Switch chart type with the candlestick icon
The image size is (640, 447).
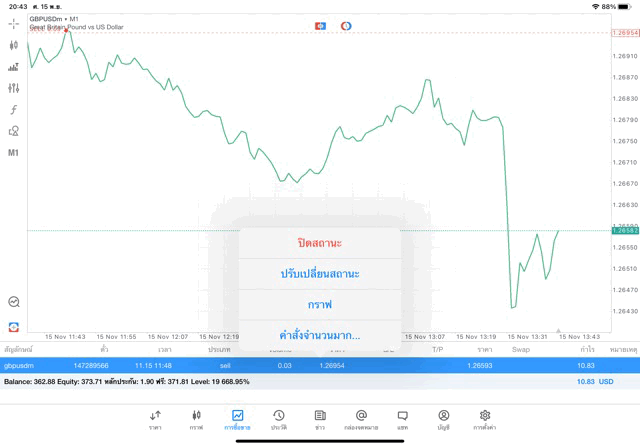pos(13,45)
